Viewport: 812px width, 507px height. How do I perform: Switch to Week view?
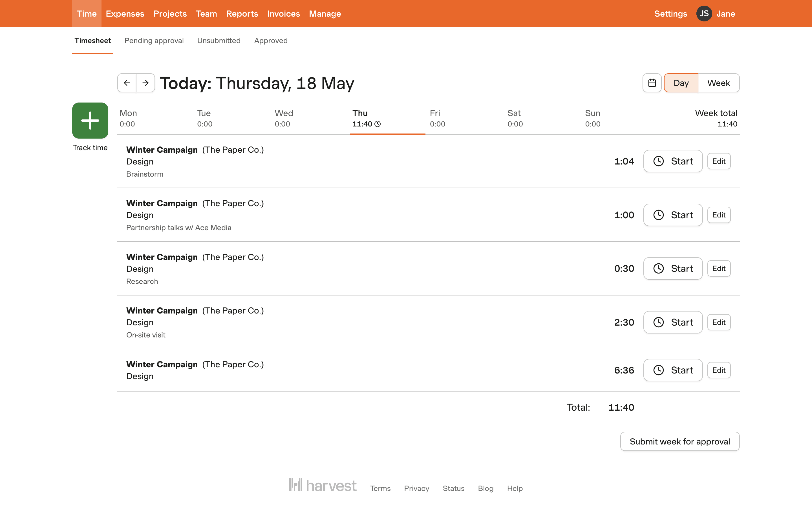point(718,83)
